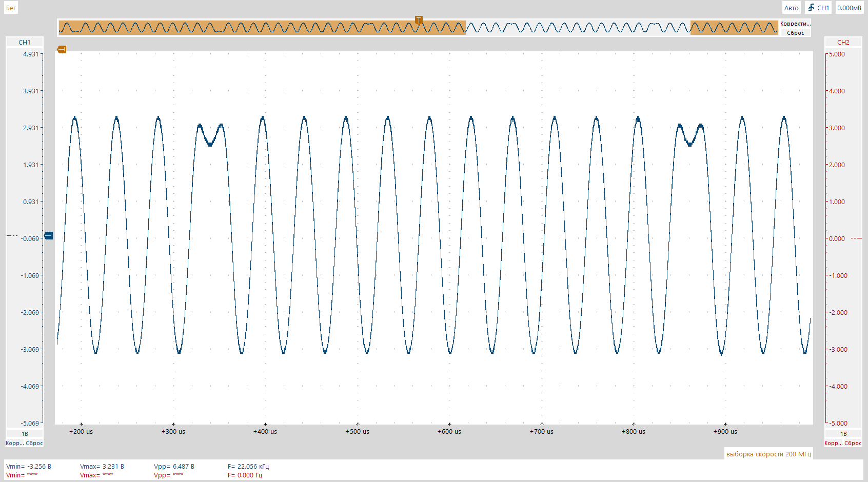Click the 5.000 value on CH2 axis
The height and width of the screenshot is (482, 868).
[837, 54]
